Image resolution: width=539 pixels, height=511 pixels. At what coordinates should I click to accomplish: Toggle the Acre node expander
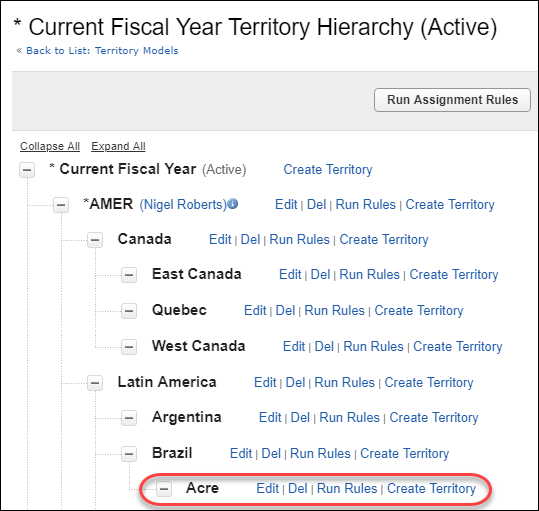(164, 488)
